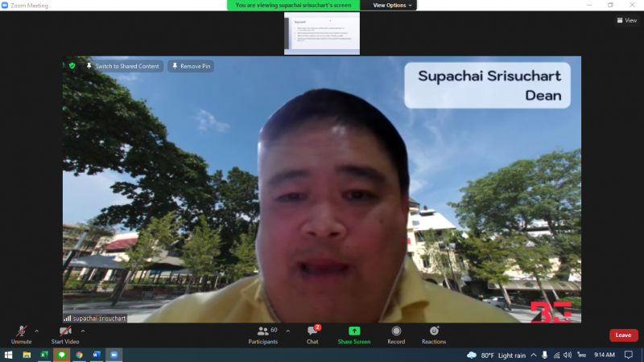
Task: Click the microphone tray icon
Action: click(545, 356)
